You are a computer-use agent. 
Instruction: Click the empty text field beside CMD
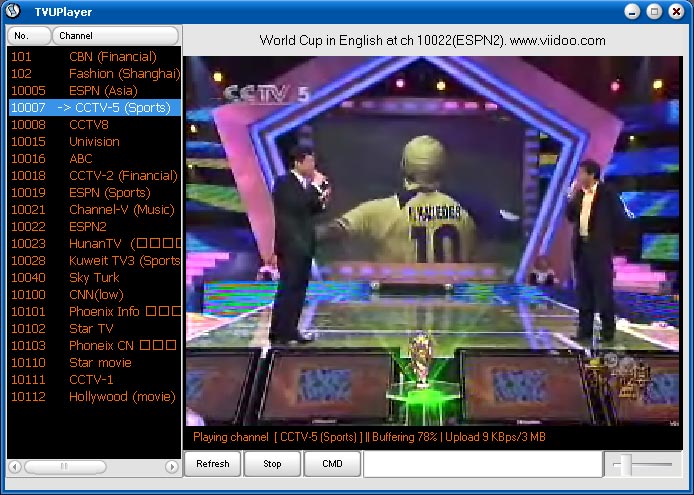(478, 464)
